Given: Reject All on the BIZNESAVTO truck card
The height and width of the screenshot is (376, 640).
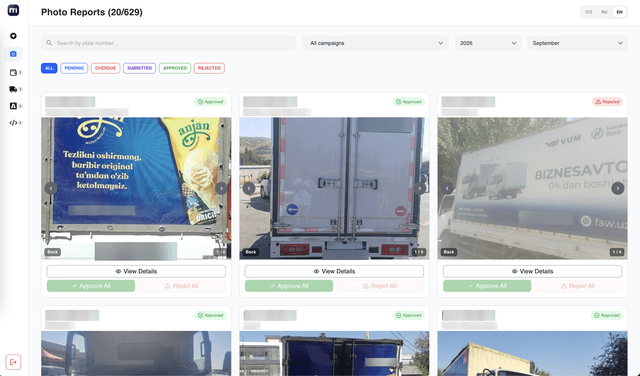Looking at the screenshot, I should (x=578, y=286).
